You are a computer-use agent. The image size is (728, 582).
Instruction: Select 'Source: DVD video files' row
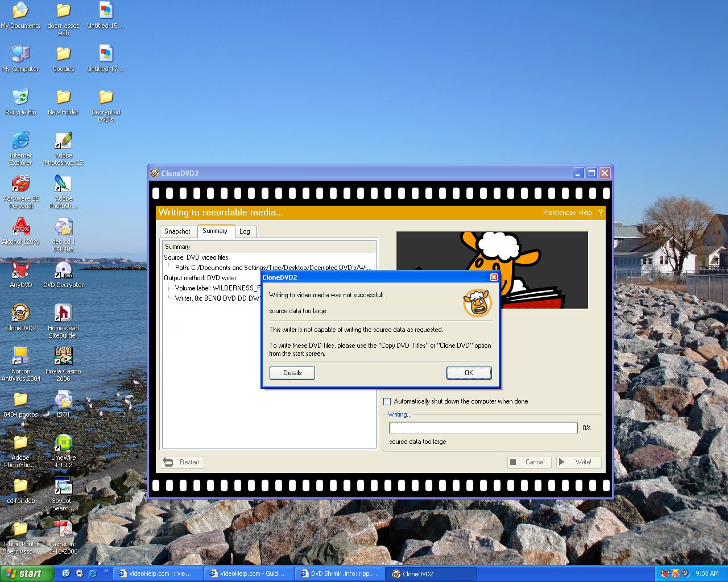coord(196,257)
